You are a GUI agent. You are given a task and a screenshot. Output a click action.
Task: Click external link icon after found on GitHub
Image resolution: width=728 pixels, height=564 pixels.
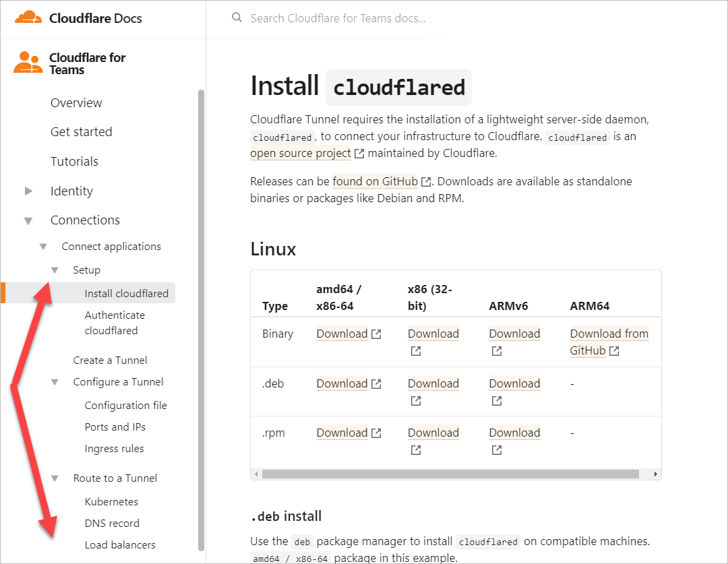[x=426, y=181]
